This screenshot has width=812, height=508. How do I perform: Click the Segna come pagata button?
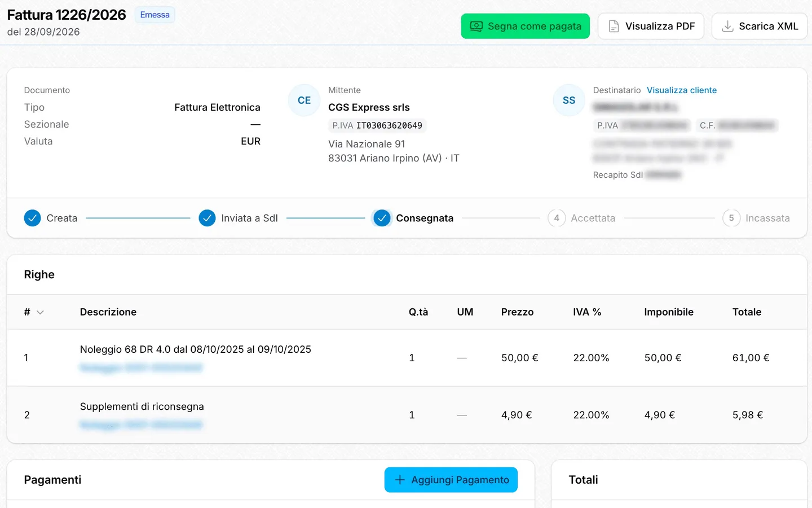pyautogui.click(x=525, y=26)
